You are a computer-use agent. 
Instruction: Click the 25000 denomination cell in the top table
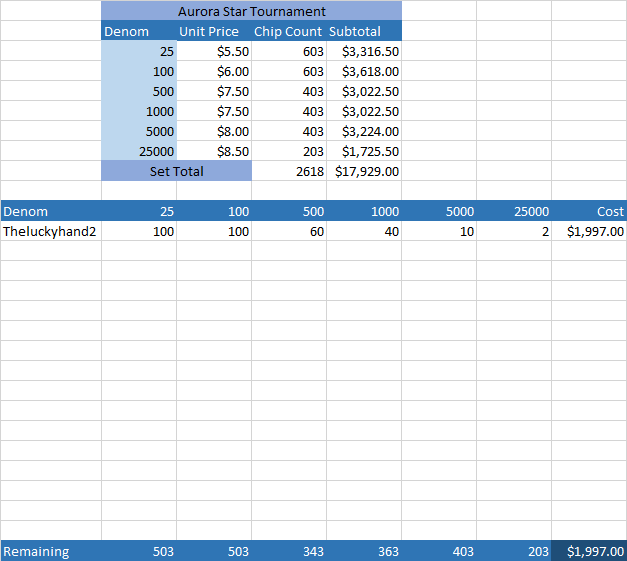(x=139, y=151)
